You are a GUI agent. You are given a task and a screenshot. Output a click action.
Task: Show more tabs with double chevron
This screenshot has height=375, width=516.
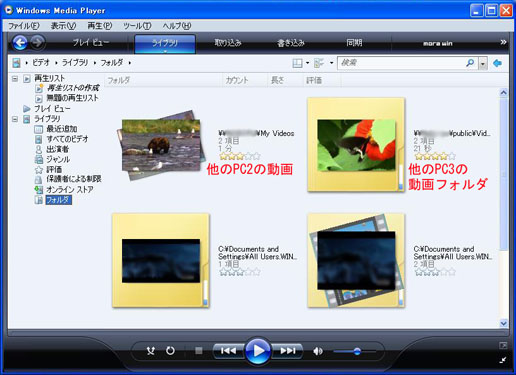point(503,42)
